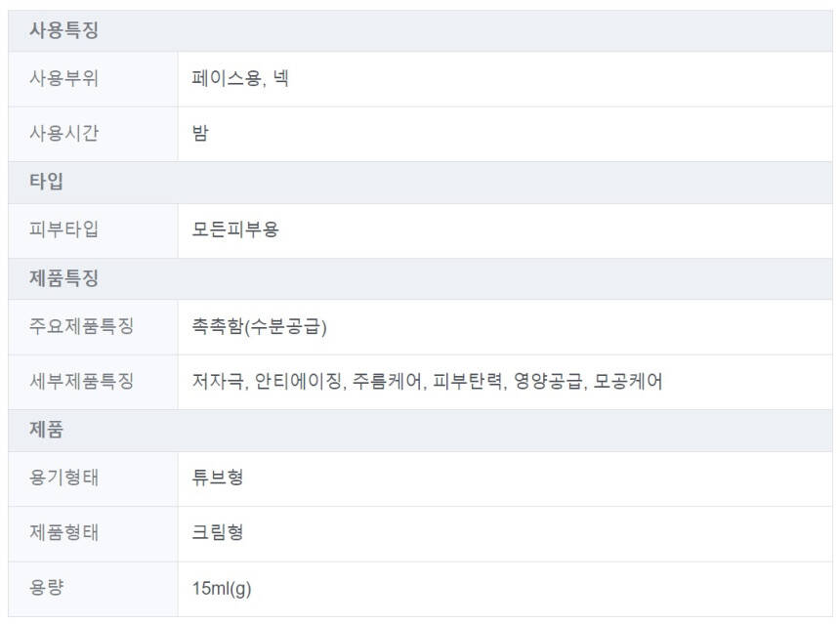The height and width of the screenshot is (624, 840).
Task: Click the 제품 section header
Action: point(46,430)
